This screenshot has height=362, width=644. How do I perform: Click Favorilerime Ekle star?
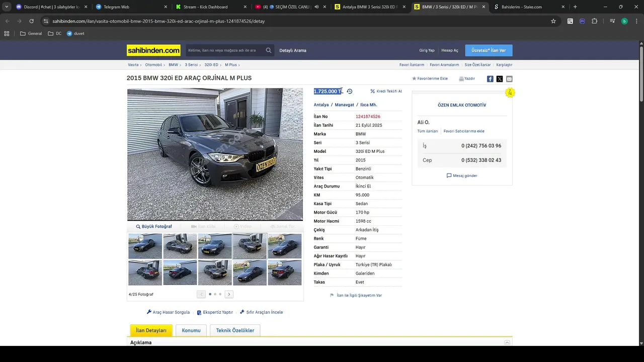[414, 78]
